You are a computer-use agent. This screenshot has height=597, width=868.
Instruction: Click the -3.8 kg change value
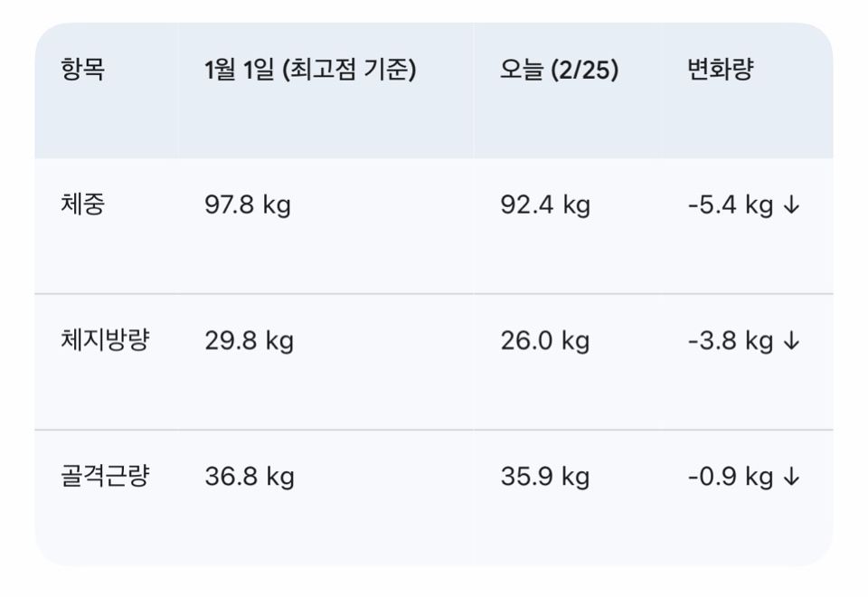coord(731,341)
